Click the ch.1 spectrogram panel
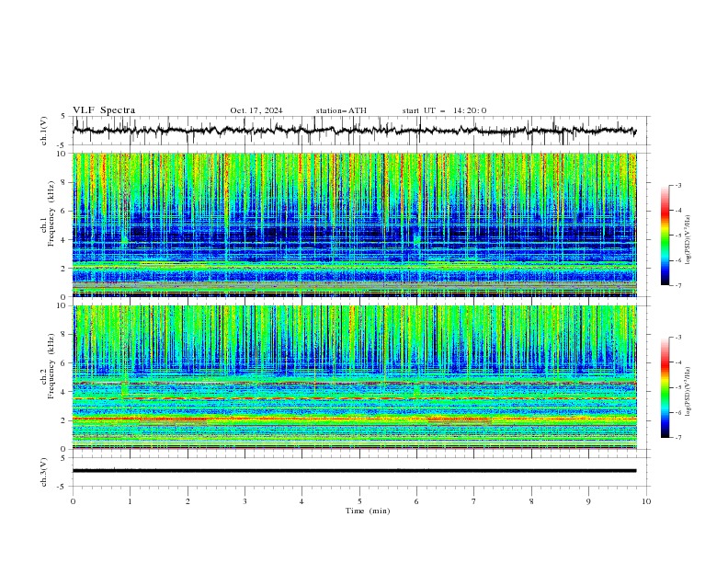Image resolution: width=728 pixels, height=563 pixels. tap(355, 224)
